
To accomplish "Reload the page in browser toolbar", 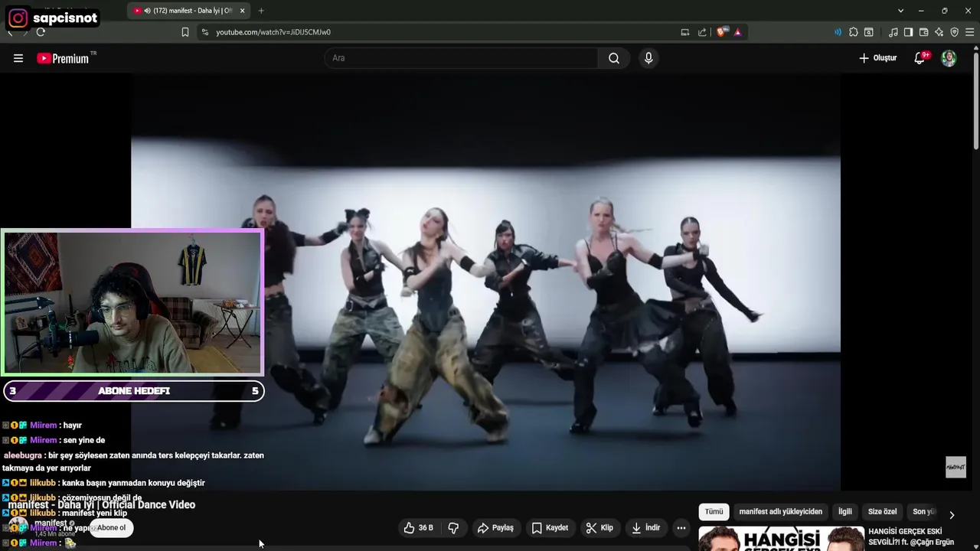I will (x=41, y=32).
